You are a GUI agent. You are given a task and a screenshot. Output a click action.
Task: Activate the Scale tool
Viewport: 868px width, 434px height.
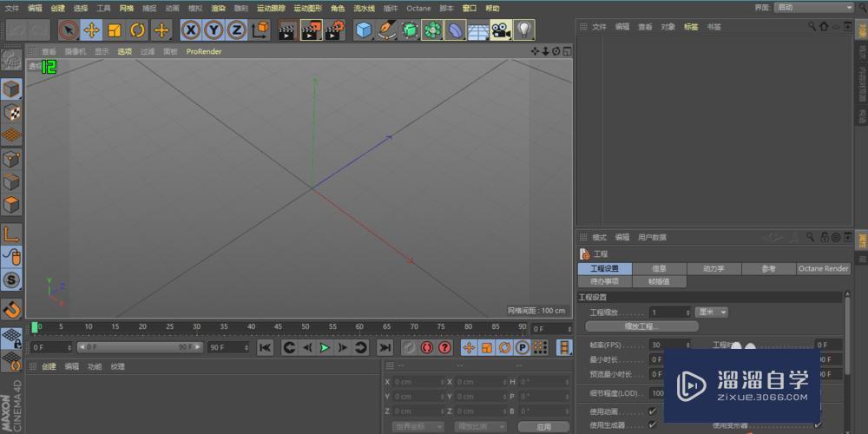tap(115, 30)
